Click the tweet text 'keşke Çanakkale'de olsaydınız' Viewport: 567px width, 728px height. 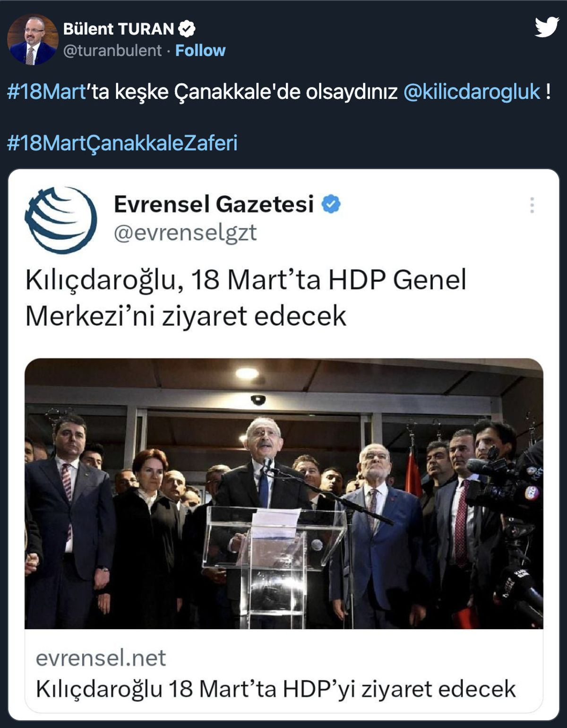[257, 92]
